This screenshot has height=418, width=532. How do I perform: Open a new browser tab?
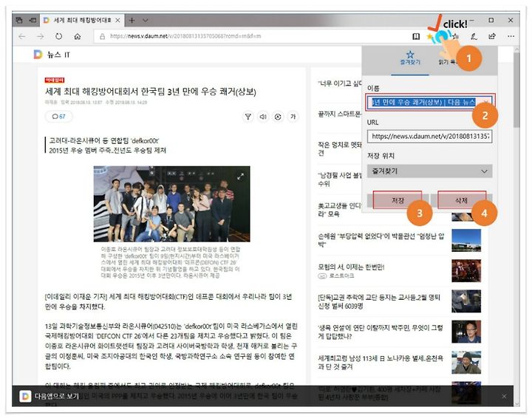132,21
